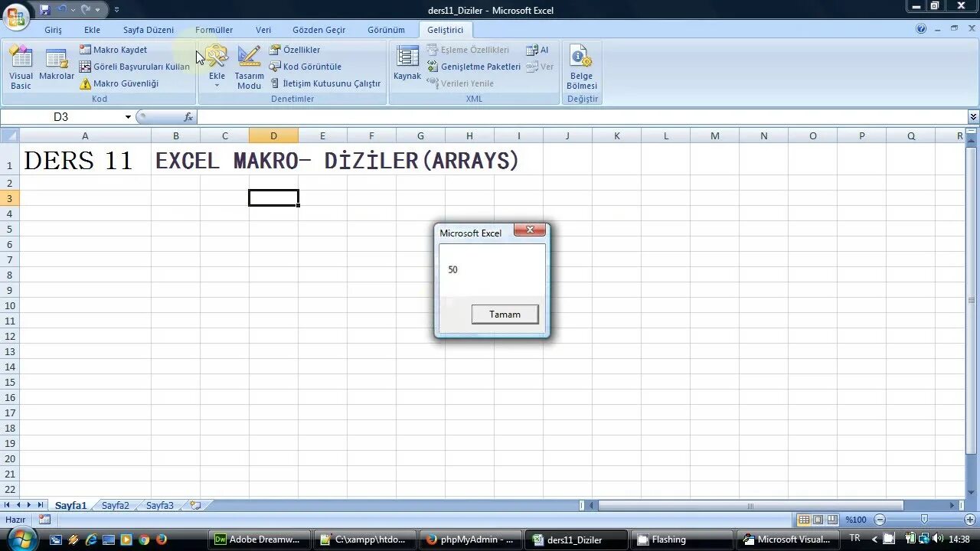Click macro record icon in status bar
This screenshot has width=980, height=551.
click(x=44, y=520)
